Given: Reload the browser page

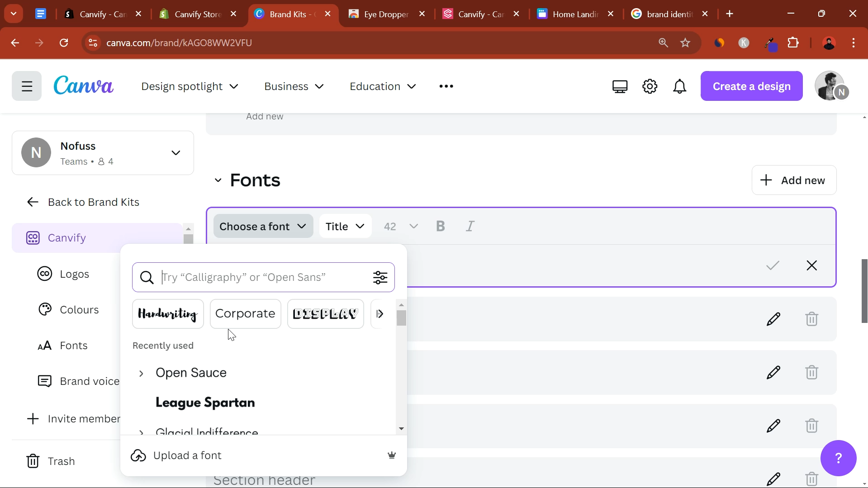Looking at the screenshot, I should (x=64, y=43).
